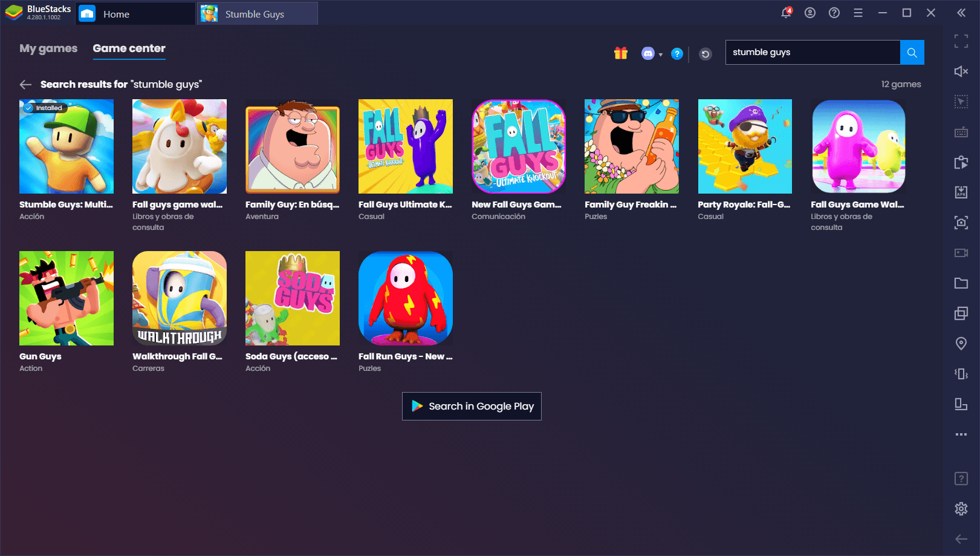
Task: Open Family Guy Freakin ... thumbnail
Action: [x=632, y=146]
